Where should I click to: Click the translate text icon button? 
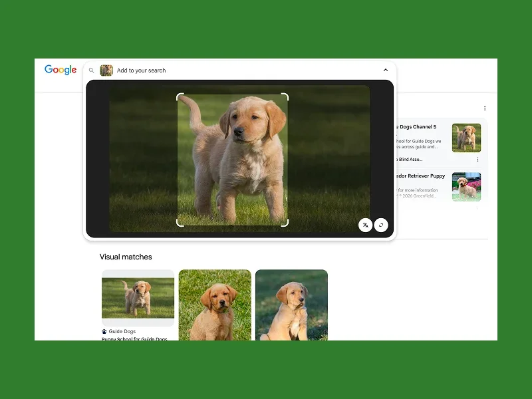point(365,225)
